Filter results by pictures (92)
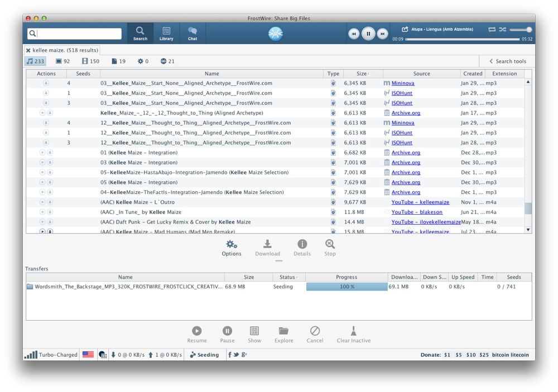The height and width of the screenshot is (392, 558). tap(62, 61)
